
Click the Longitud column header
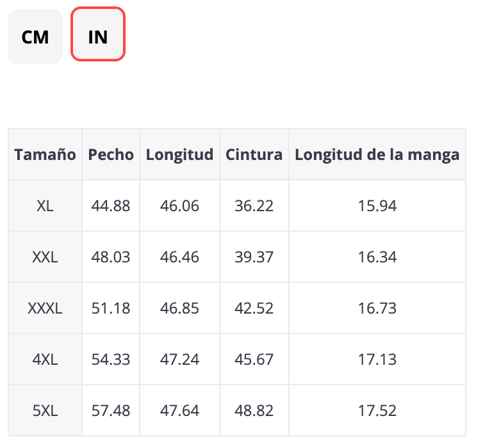[x=179, y=154]
